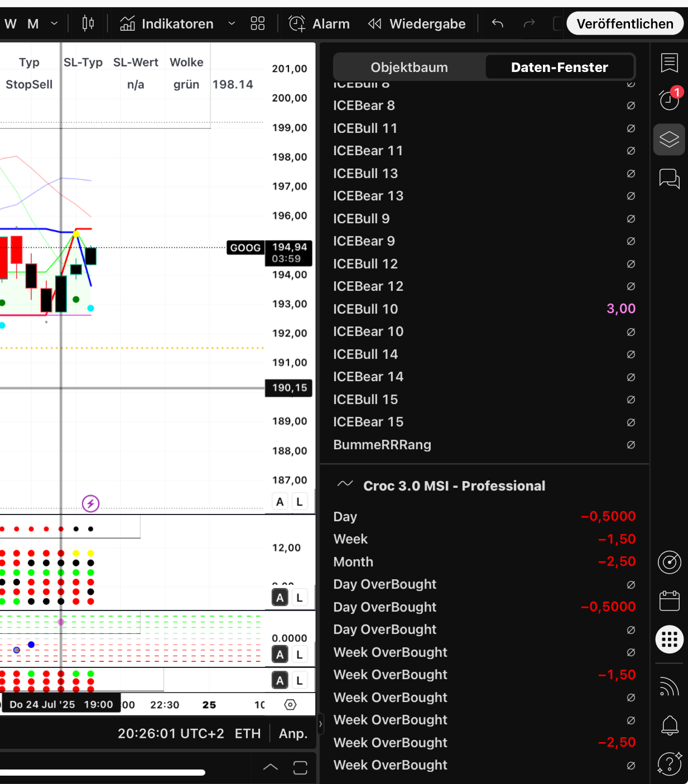
Task: Open the notifications bell icon
Action: [x=669, y=725]
